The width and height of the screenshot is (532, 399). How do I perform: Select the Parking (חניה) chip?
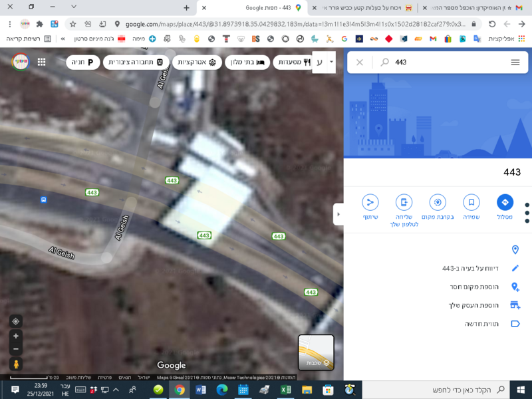click(x=82, y=62)
